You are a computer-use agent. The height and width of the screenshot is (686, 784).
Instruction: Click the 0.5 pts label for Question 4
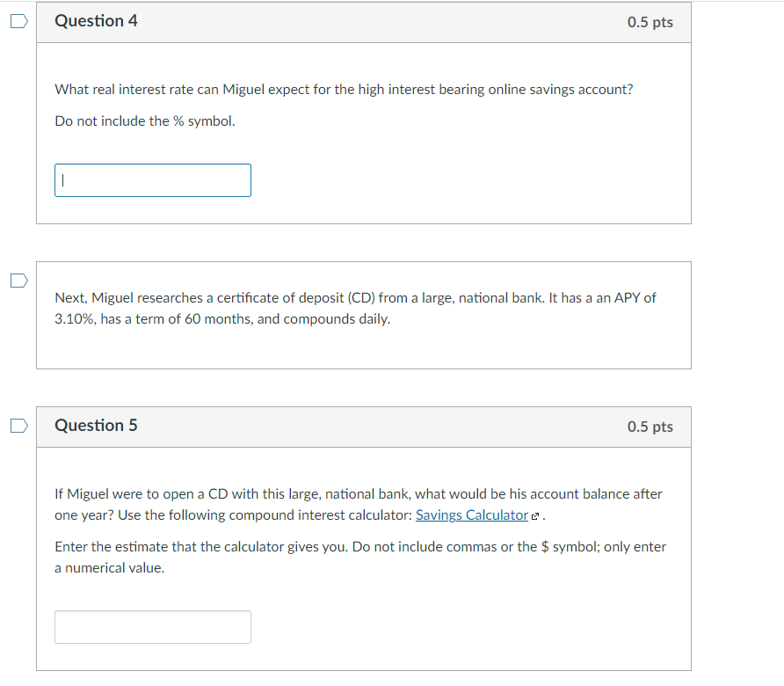[x=650, y=22]
